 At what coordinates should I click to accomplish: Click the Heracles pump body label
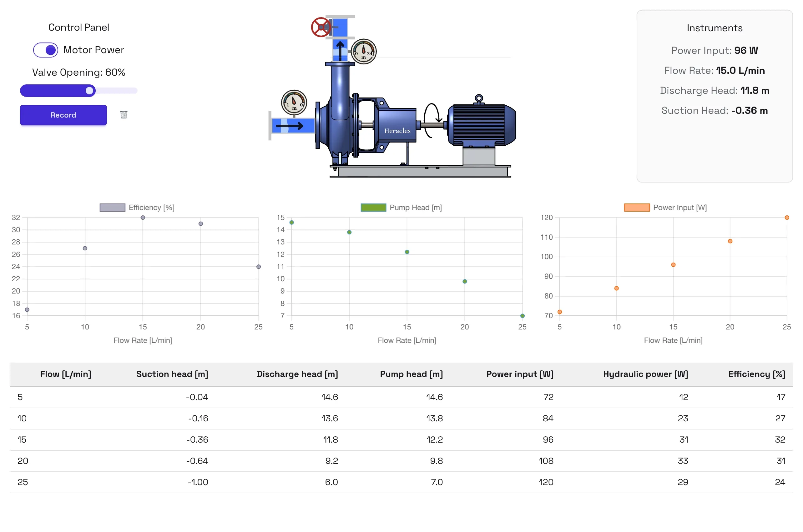[x=397, y=131]
